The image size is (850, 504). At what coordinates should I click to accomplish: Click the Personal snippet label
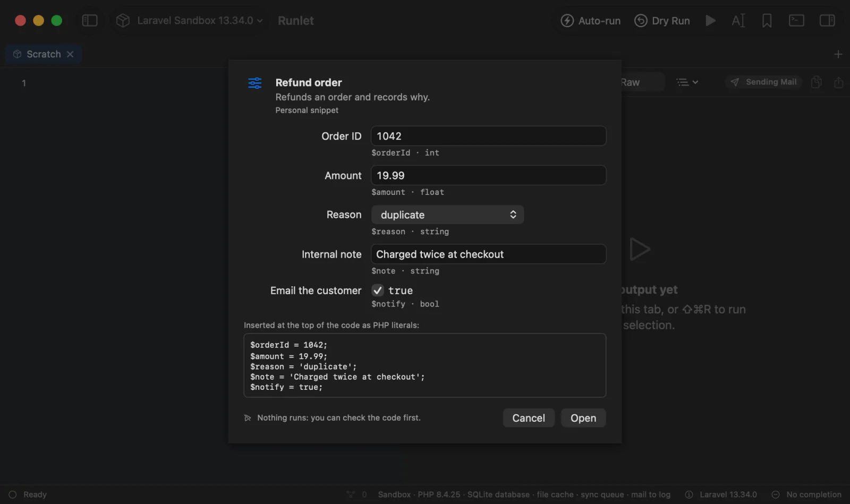tap(307, 110)
